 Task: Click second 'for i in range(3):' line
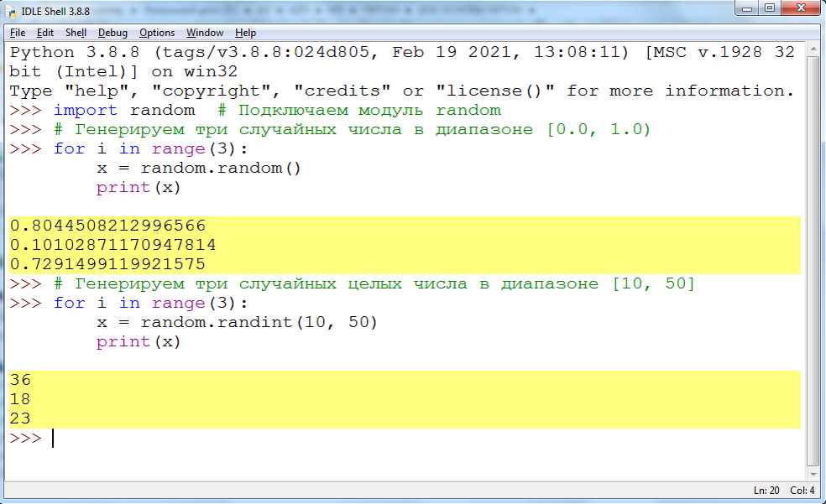pyautogui.click(x=150, y=303)
